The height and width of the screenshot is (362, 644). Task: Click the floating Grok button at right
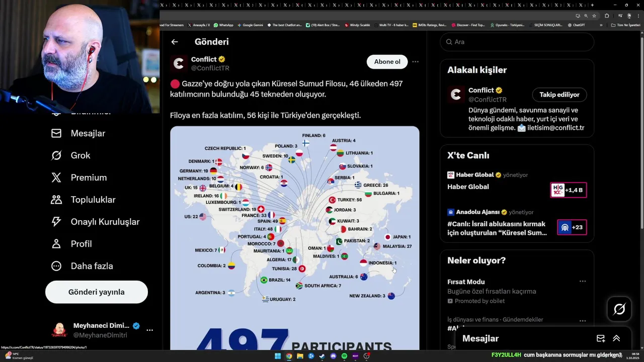pyautogui.click(x=619, y=309)
